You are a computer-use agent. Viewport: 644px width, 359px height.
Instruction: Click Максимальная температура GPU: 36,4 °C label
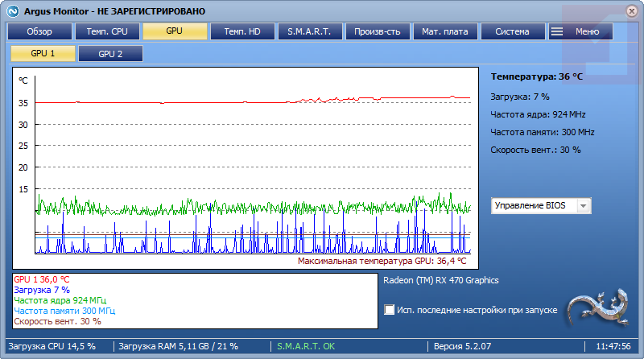click(382, 262)
